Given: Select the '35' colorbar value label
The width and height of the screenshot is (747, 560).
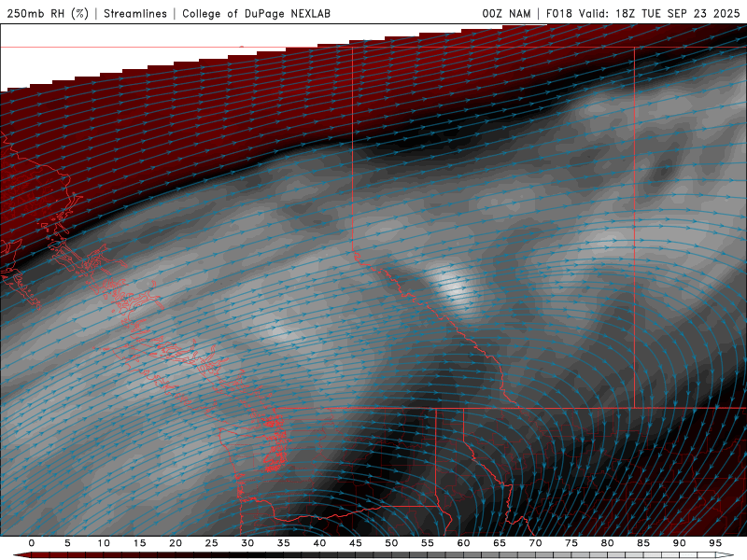Looking at the screenshot, I should pos(284,543).
